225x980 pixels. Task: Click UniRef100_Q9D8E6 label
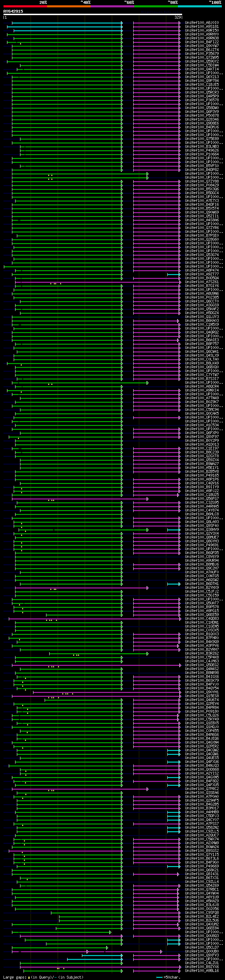[x=202, y=123]
